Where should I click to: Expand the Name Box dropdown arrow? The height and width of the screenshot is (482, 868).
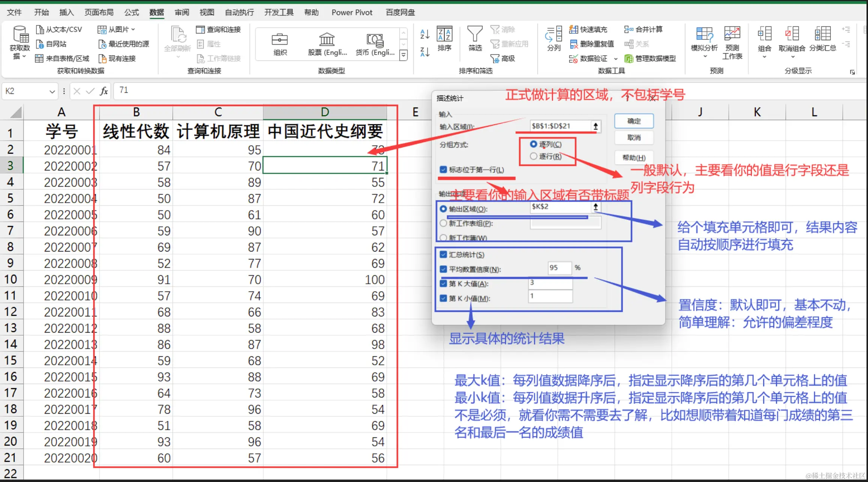(52, 91)
